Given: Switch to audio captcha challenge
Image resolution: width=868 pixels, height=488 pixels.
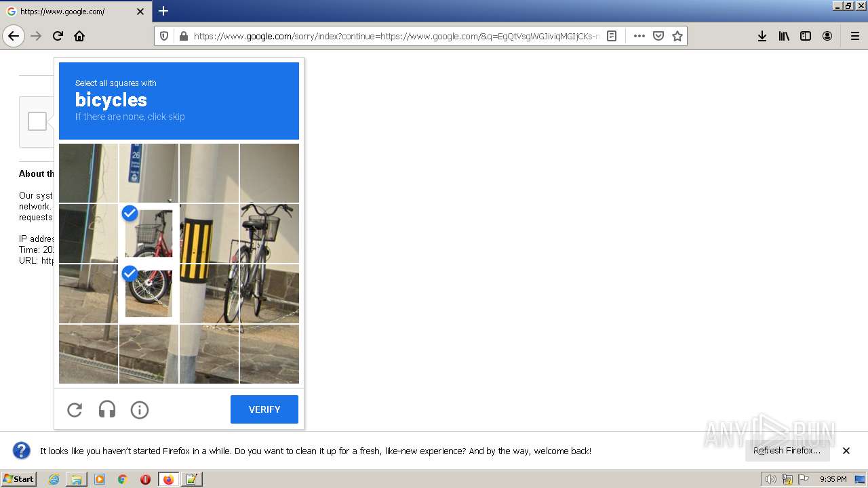Looking at the screenshot, I should pos(107,409).
